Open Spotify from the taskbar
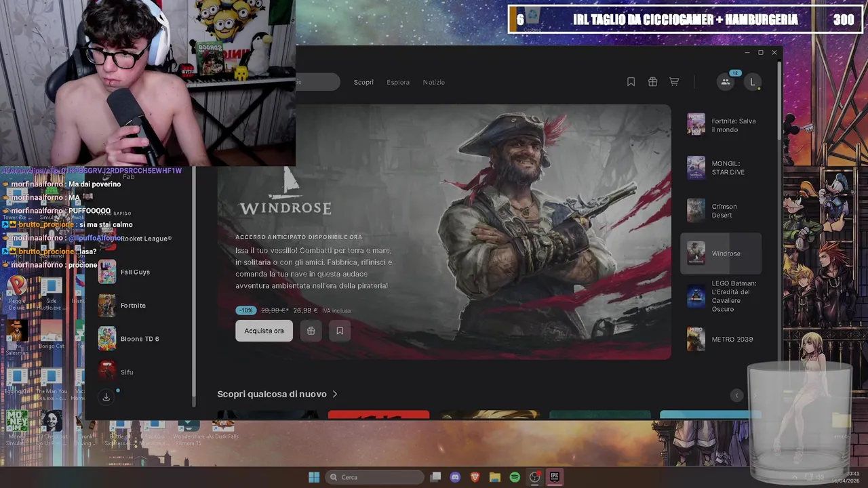Image resolution: width=868 pixels, height=488 pixels. 515,477
